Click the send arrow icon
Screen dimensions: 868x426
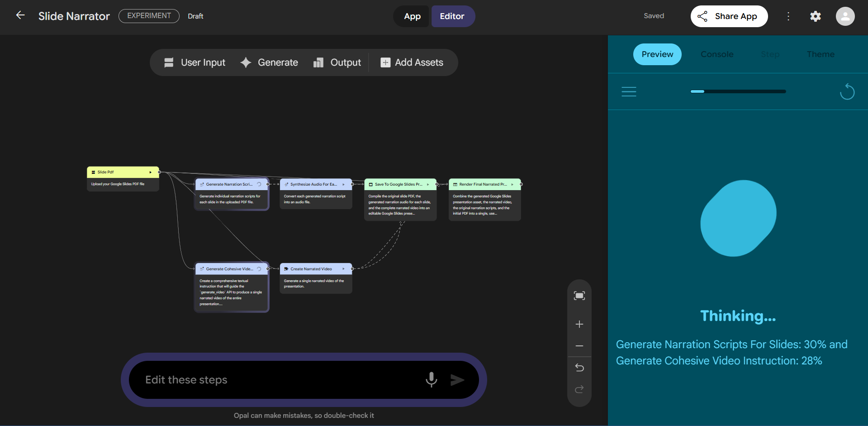pos(457,380)
